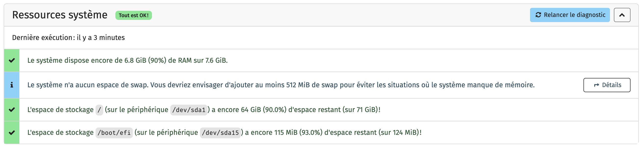Click the RAM availability message text
Image resolution: width=644 pixels, height=152 pixels.
(x=127, y=61)
